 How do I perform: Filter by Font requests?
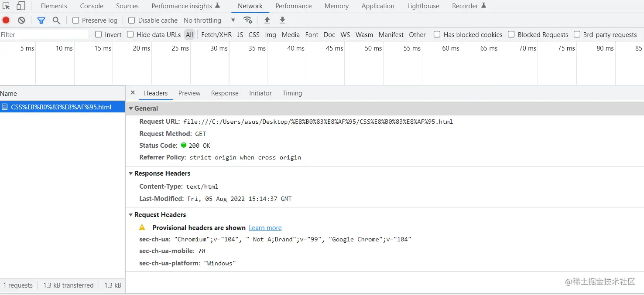point(312,34)
